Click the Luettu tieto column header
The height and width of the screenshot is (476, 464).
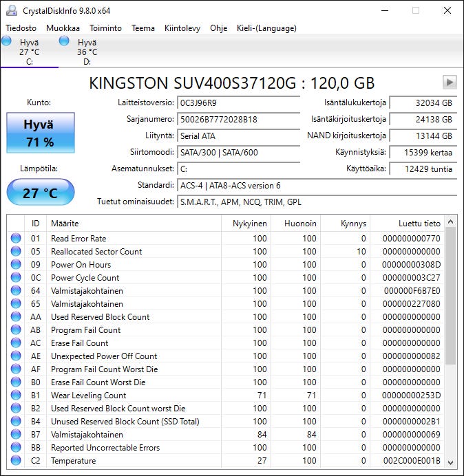[x=407, y=224]
